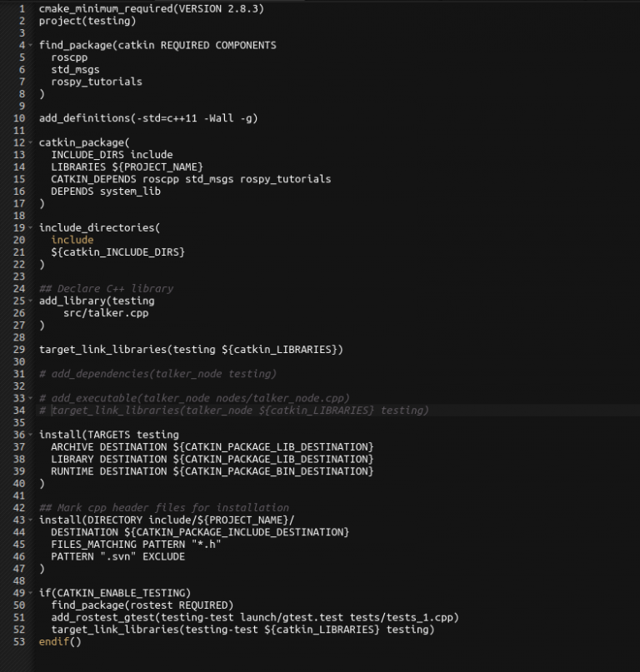
Task: Click the "*.h" pattern string
Action: [x=207, y=545]
